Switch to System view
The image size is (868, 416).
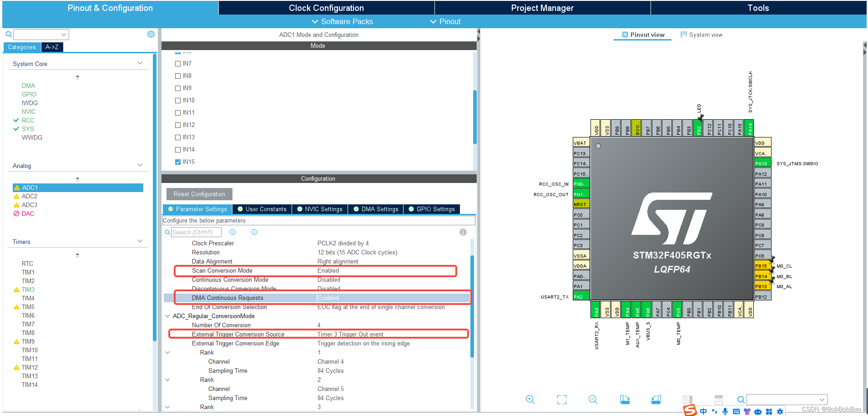pyautogui.click(x=701, y=34)
